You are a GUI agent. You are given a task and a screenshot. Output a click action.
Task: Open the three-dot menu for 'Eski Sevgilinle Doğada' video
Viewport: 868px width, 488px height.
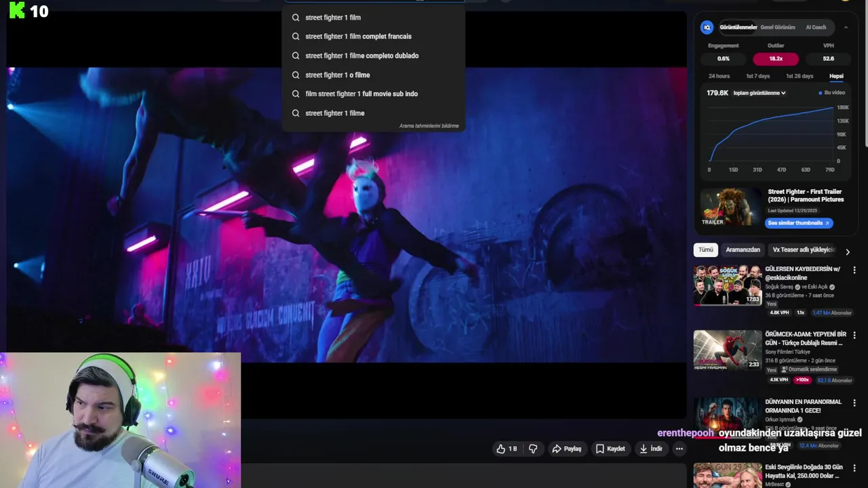pos(854,469)
